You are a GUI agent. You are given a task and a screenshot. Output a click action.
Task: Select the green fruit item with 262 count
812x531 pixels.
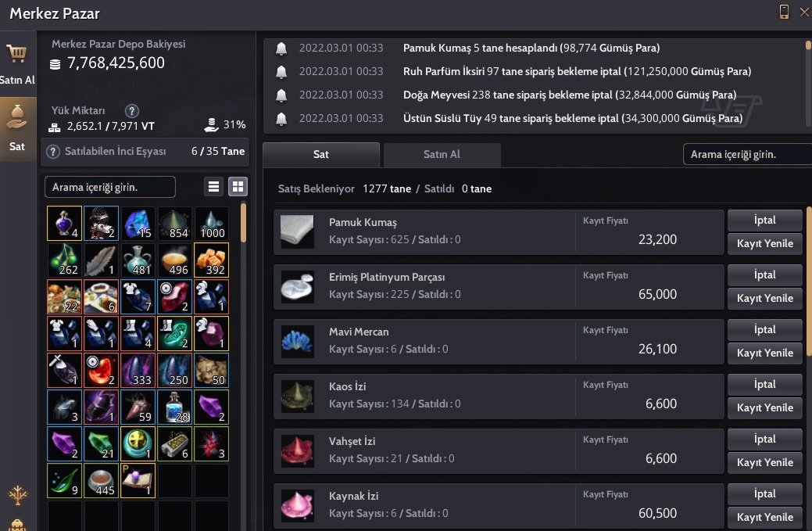pos(64,260)
